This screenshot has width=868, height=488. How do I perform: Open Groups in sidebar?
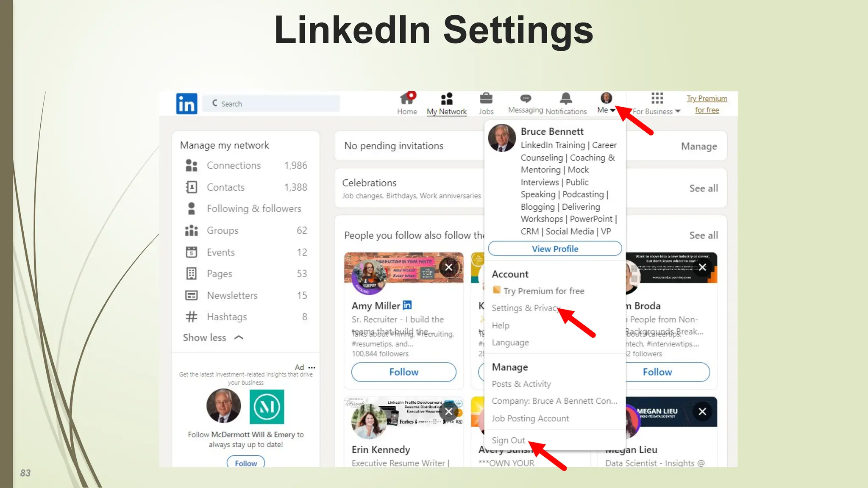coord(246,230)
